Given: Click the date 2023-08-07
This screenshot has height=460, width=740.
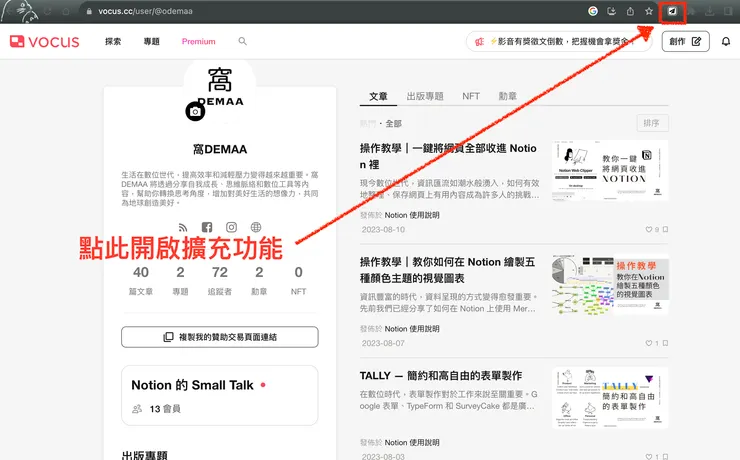Looking at the screenshot, I should [383, 343].
